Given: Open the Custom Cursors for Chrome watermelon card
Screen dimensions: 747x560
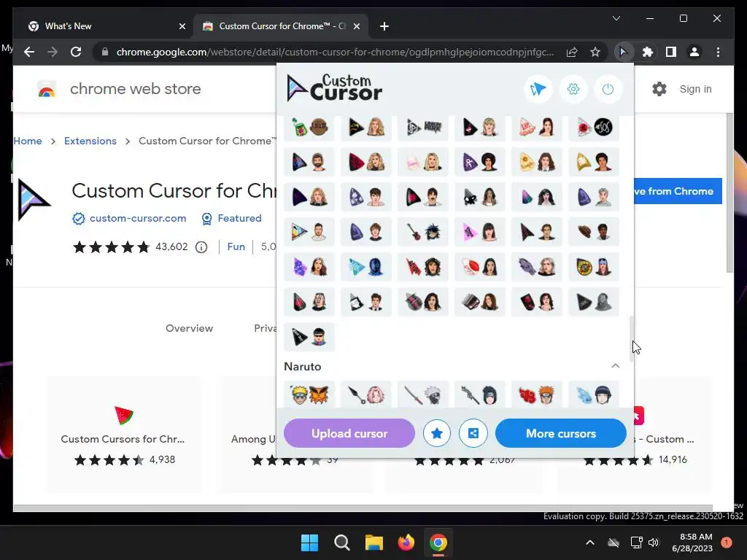Looking at the screenshot, I should [123, 435].
